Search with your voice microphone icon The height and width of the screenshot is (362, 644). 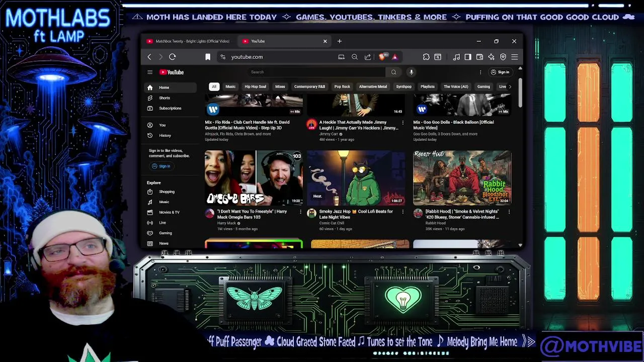[411, 72]
